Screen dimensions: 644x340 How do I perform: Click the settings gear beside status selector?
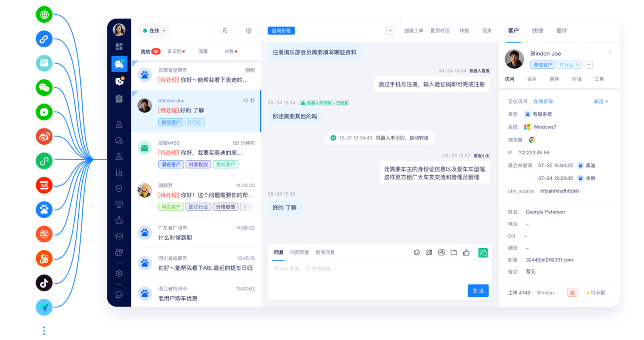(x=249, y=31)
